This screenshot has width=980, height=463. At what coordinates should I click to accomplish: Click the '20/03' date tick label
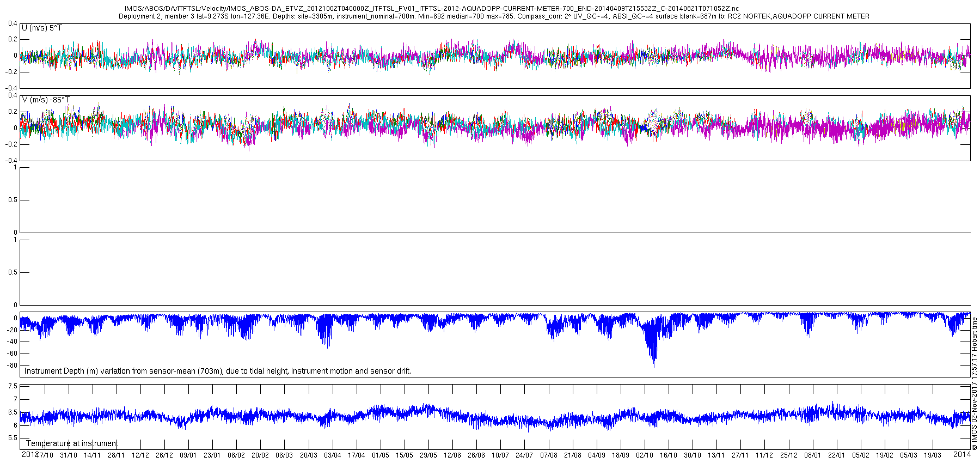(309, 455)
